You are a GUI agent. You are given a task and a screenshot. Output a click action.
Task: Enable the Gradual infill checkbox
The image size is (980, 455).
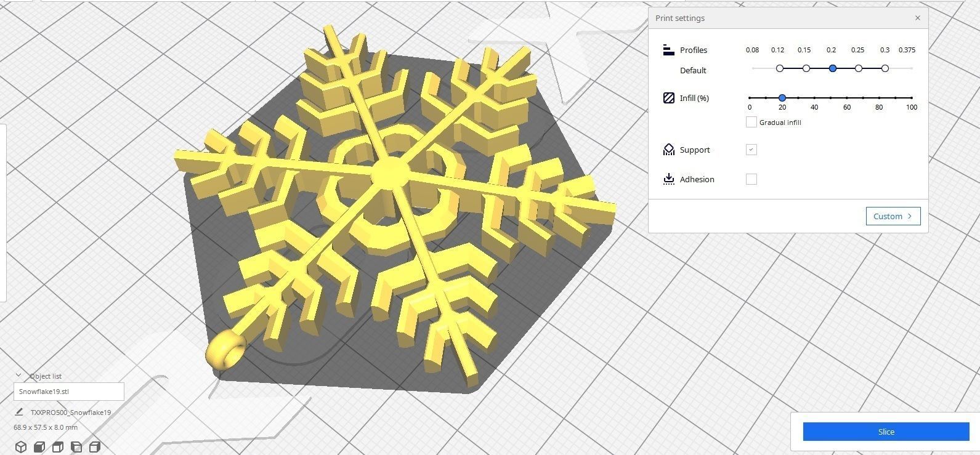751,122
